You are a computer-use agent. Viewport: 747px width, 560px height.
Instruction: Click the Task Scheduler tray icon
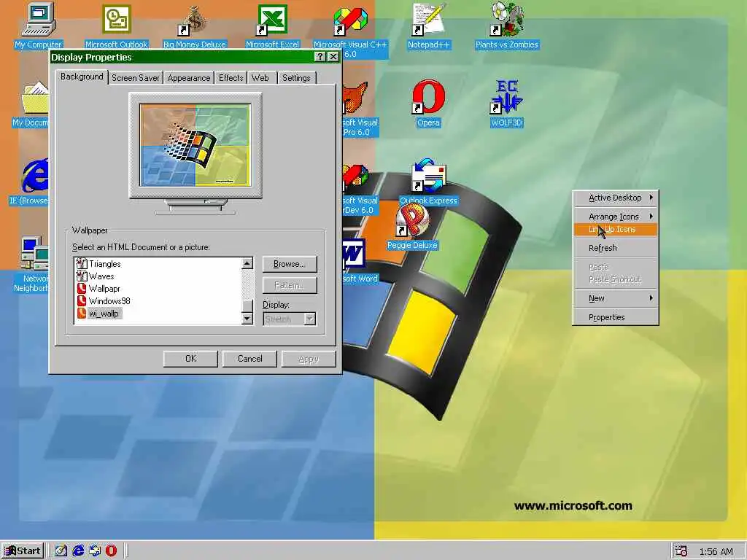681,551
